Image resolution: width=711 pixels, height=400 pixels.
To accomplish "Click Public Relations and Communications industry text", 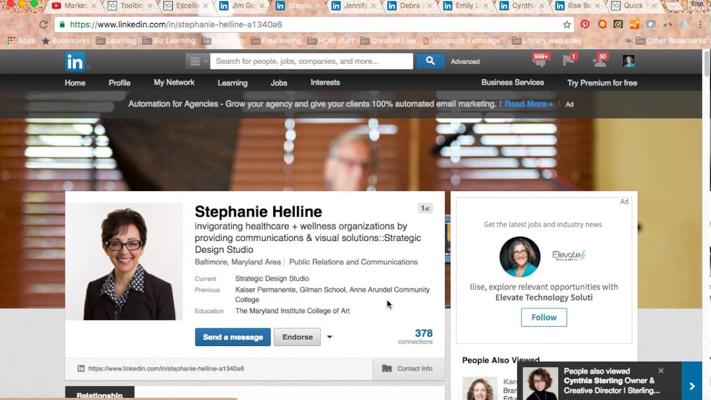I will click(x=353, y=262).
